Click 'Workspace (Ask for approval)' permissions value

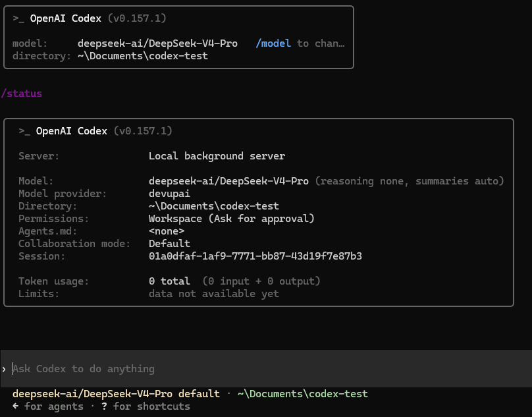pos(231,219)
